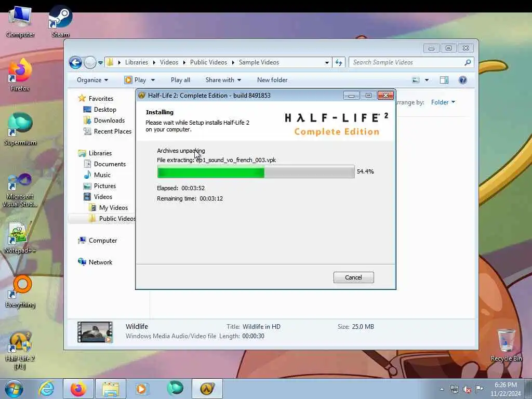Select Recent Places in the navigation pane

pos(108,131)
